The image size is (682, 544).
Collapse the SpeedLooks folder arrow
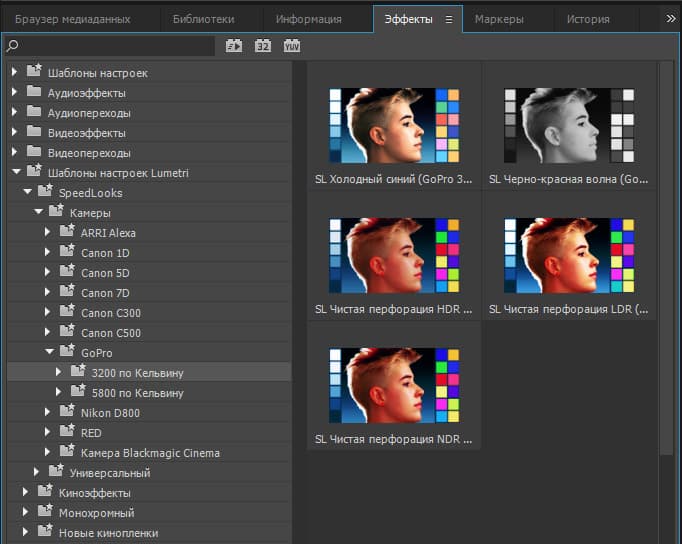pyautogui.click(x=27, y=191)
